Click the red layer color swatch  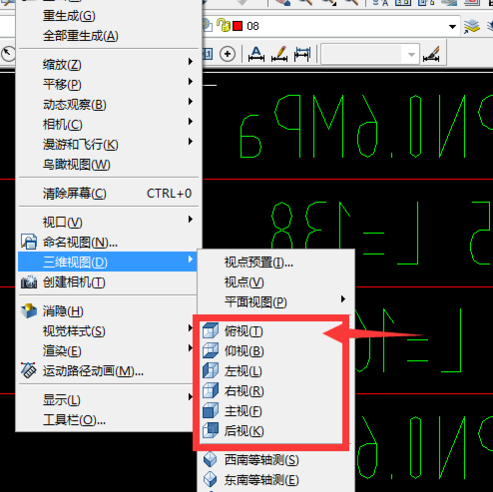pos(238,26)
